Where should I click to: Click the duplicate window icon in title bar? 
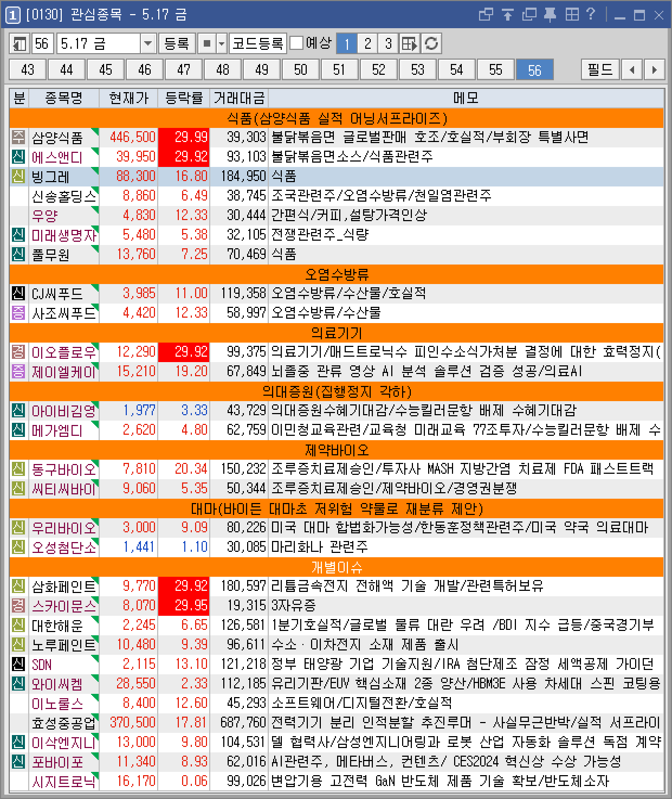click(x=529, y=15)
